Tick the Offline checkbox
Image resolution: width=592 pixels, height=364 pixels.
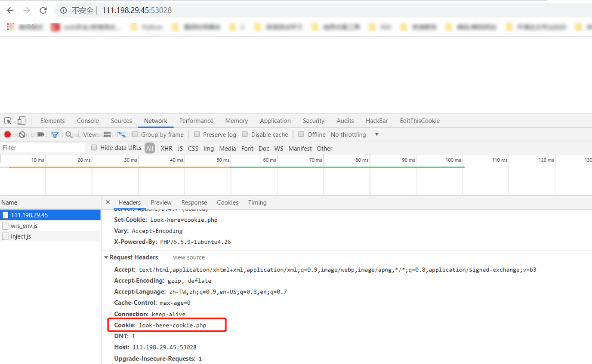click(x=301, y=134)
